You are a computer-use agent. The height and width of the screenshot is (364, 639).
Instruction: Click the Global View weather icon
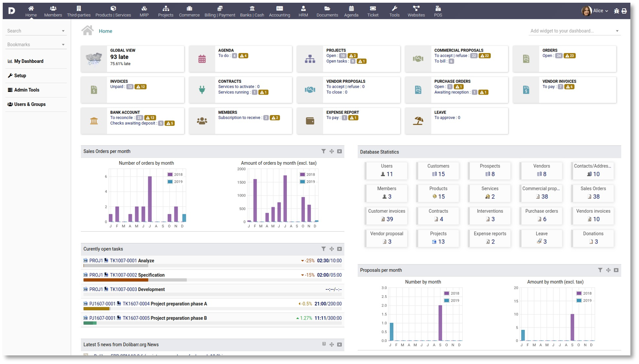tap(94, 58)
